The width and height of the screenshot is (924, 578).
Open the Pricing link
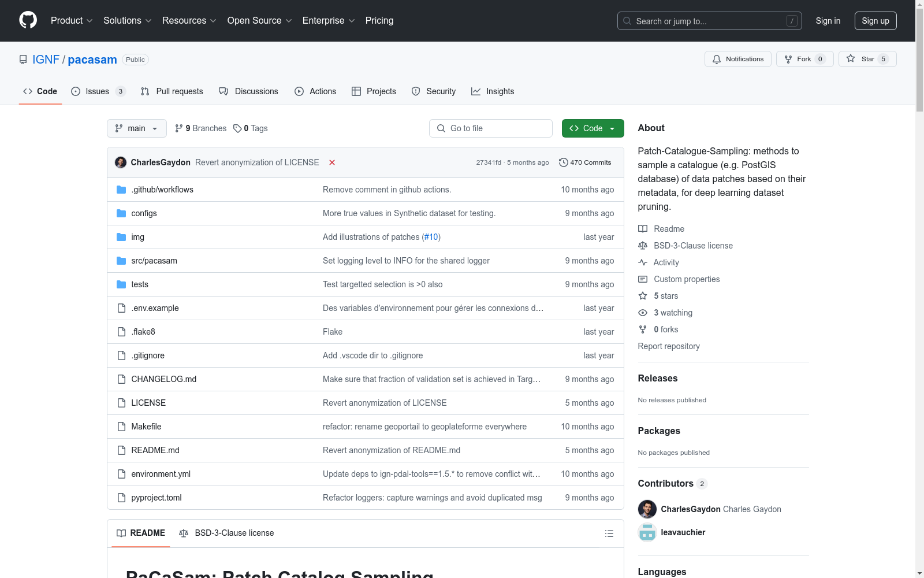[x=379, y=21]
